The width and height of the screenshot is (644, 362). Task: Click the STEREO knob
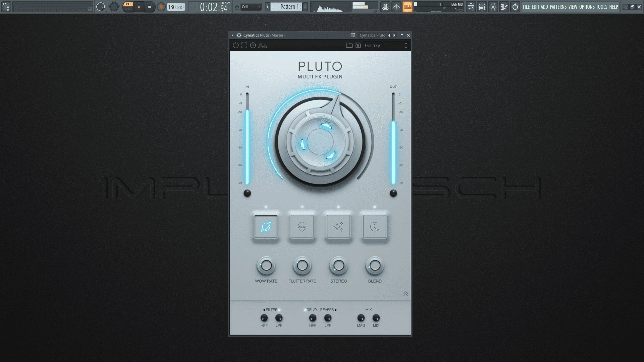coord(339,266)
